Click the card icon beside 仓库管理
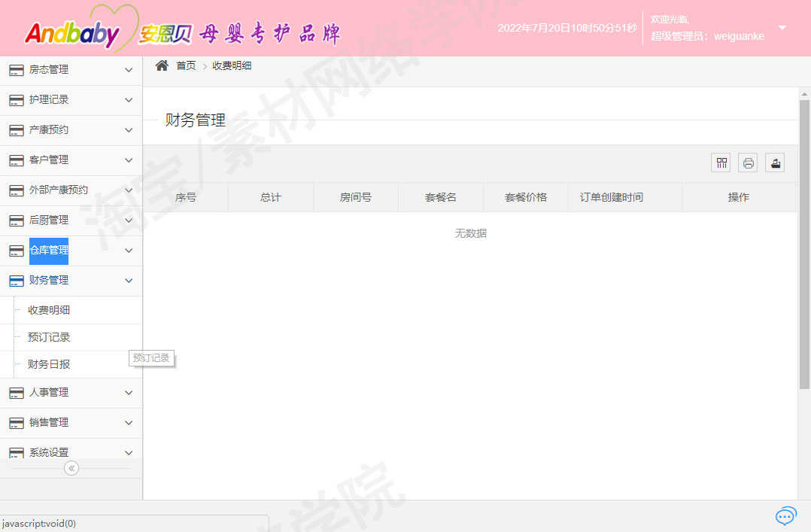This screenshot has width=811, height=532. coord(17,251)
